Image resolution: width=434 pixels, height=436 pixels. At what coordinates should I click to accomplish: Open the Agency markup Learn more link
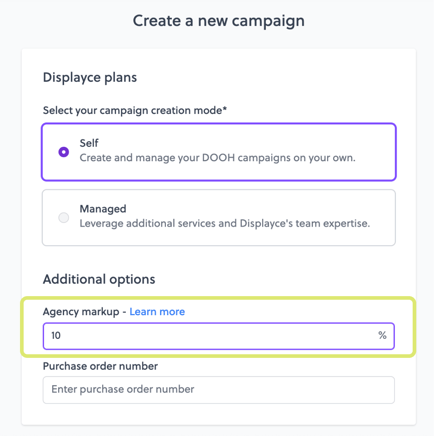(157, 312)
